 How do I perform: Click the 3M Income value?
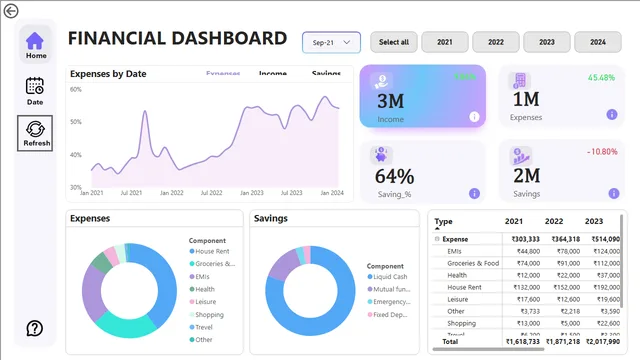click(x=390, y=101)
